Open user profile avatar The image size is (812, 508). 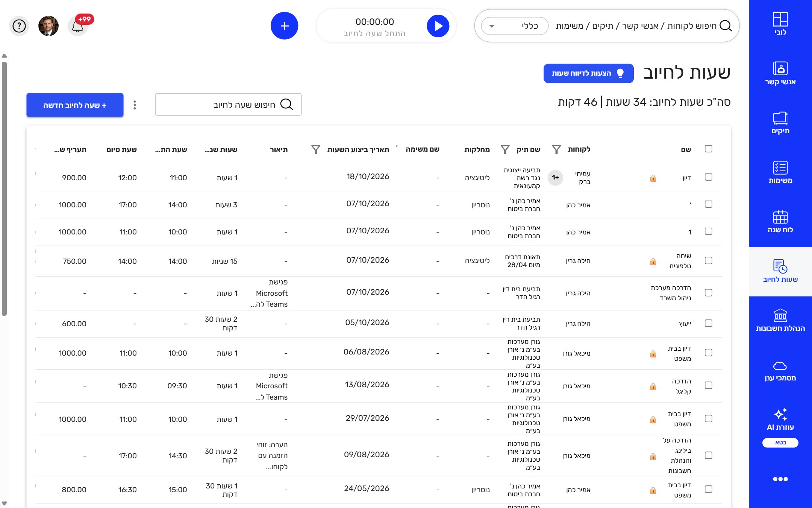(48, 26)
